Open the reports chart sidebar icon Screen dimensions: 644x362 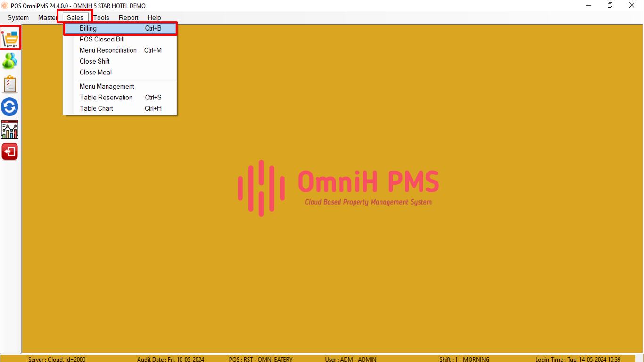pos(10,130)
